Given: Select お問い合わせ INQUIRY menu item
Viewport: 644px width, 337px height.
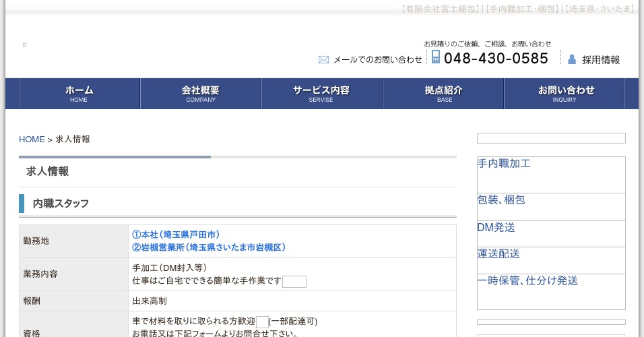Looking at the screenshot, I should click(565, 94).
